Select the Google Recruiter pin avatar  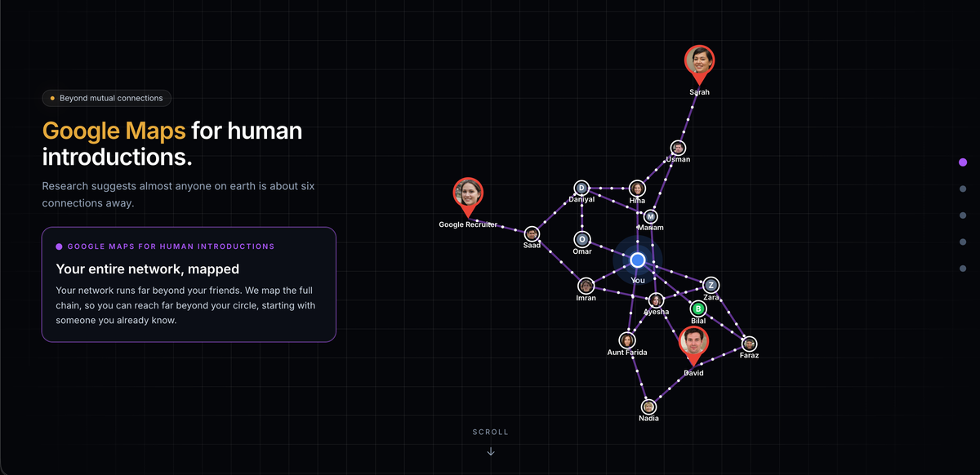point(468,194)
